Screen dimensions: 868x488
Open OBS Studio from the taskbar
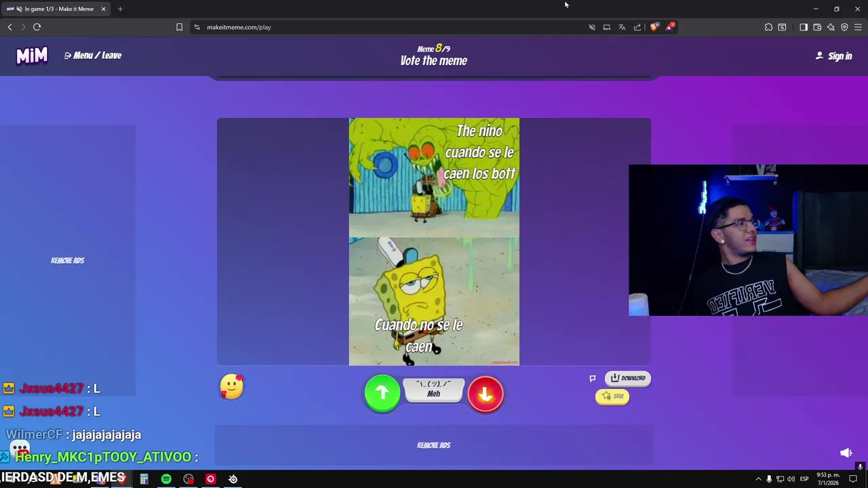coord(189,479)
